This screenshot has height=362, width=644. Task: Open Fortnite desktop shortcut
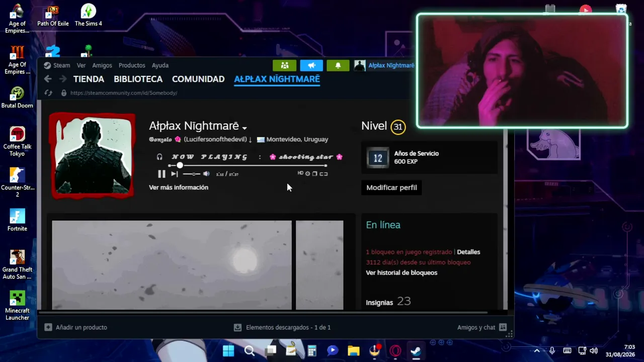(x=17, y=220)
